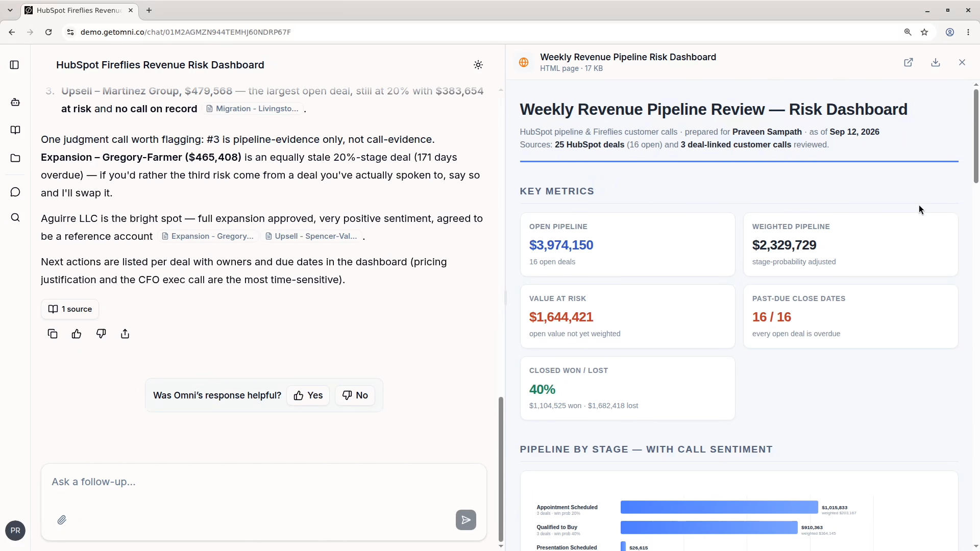Open browser zoom control icon

pos(908,32)
